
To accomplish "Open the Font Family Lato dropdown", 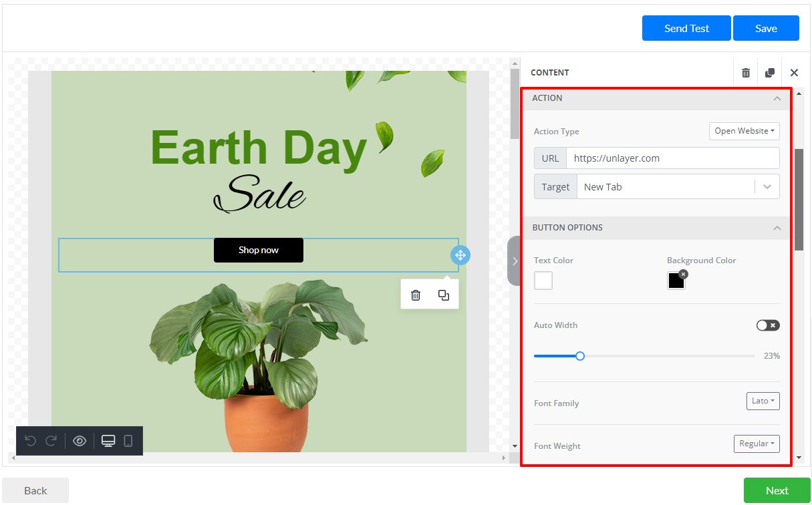I will pos(763,401).
